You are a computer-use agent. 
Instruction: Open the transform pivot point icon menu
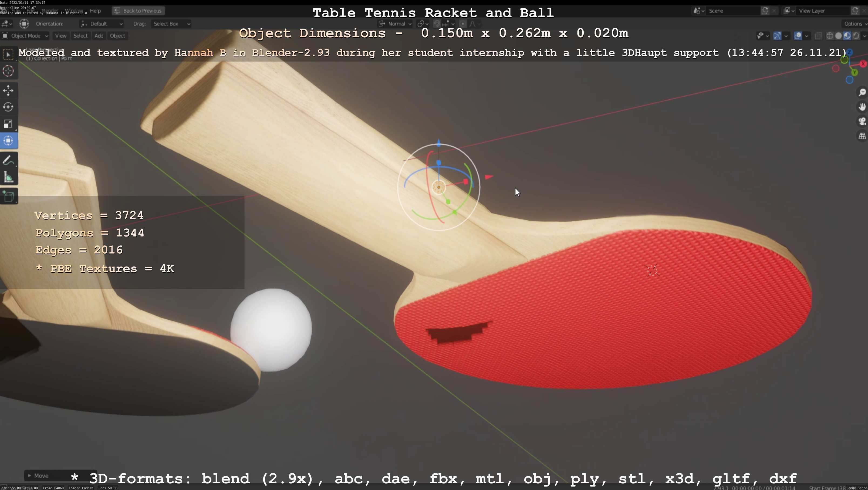point(423,23)
